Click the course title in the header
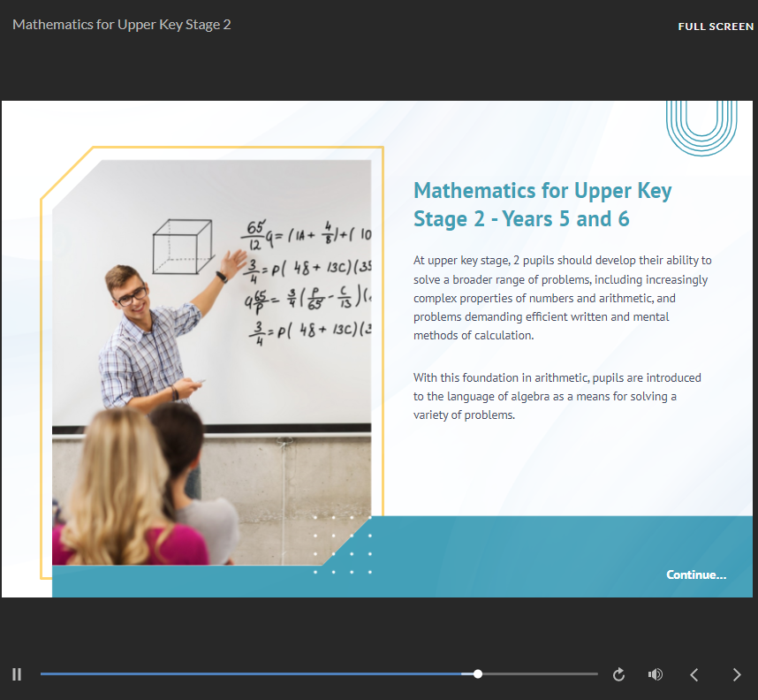 tap(122, 25)
